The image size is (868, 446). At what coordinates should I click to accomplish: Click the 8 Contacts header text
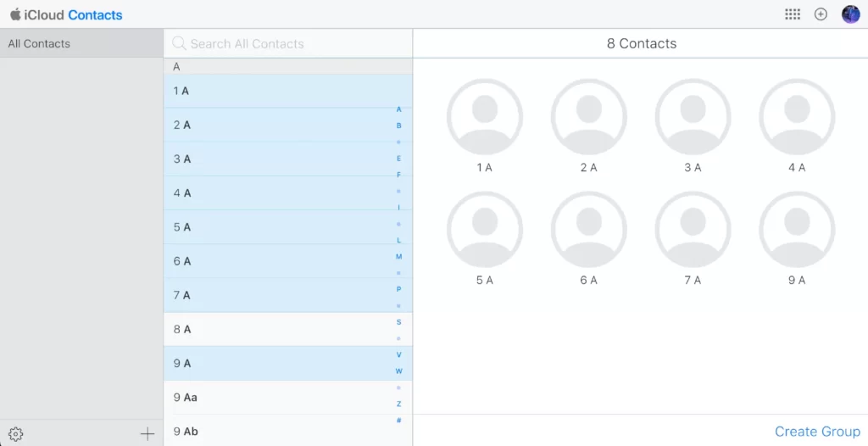(642, 44)
